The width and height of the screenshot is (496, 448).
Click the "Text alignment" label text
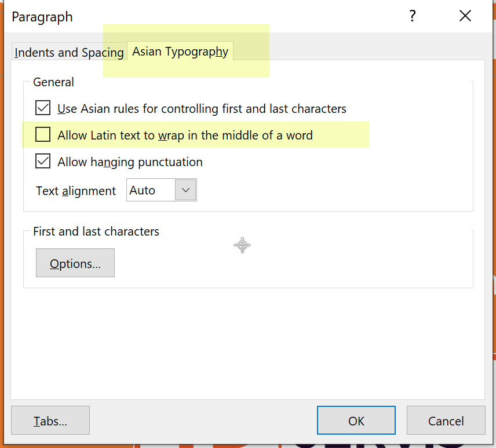[75, 190]
